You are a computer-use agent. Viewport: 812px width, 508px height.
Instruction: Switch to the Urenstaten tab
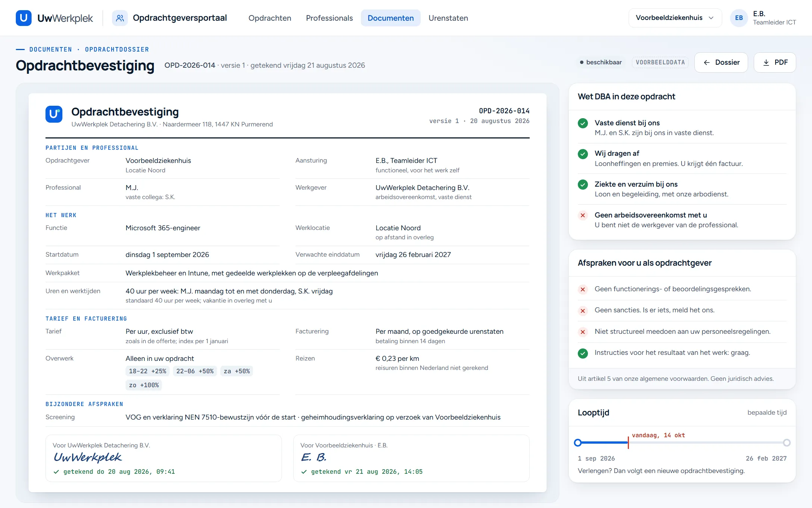click(x=448, y=18)
